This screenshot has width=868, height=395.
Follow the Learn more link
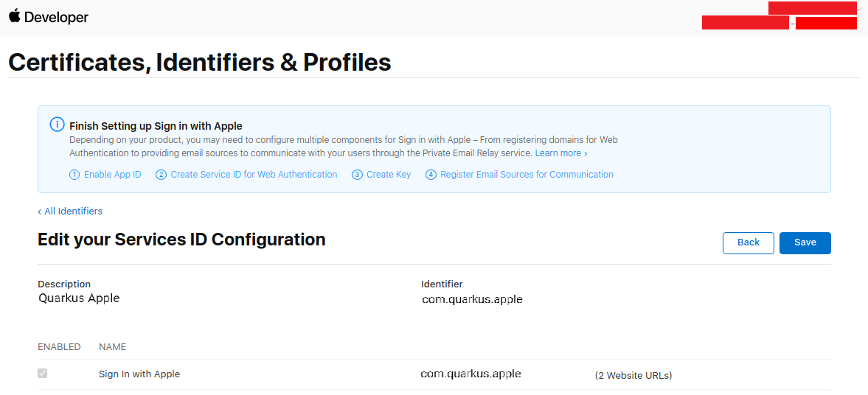point(560,153)
